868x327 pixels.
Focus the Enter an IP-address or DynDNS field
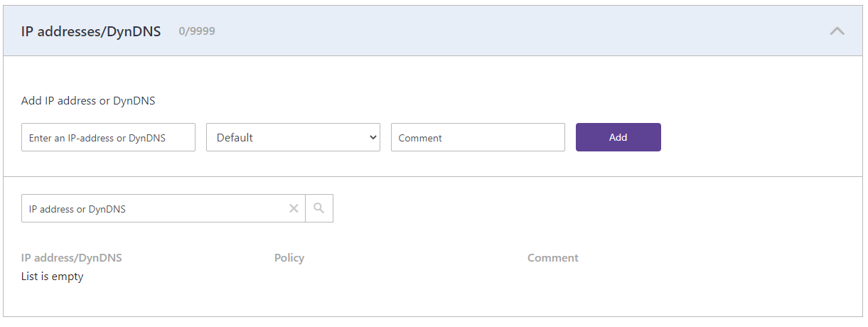tap(108, 137)
